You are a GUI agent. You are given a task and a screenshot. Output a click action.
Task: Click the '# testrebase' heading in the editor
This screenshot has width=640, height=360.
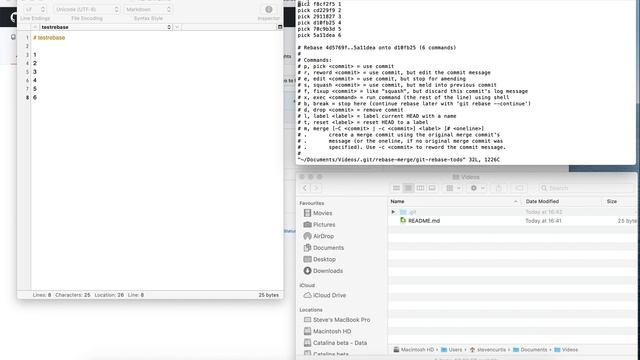(49, 38)
